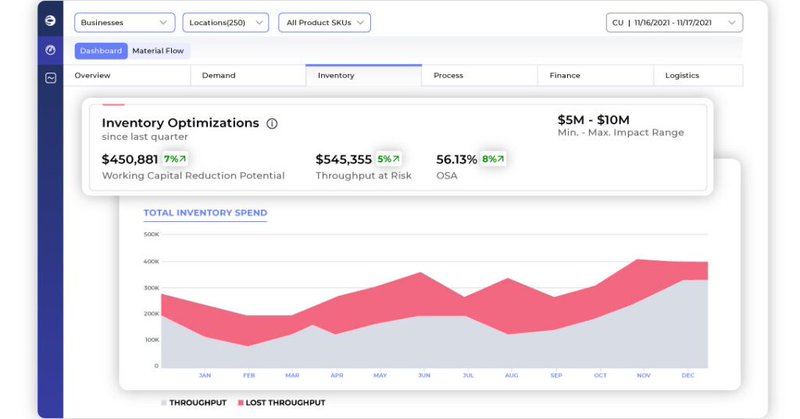Open the Logistics tab
800x419 pixels.
click(698, 76)
